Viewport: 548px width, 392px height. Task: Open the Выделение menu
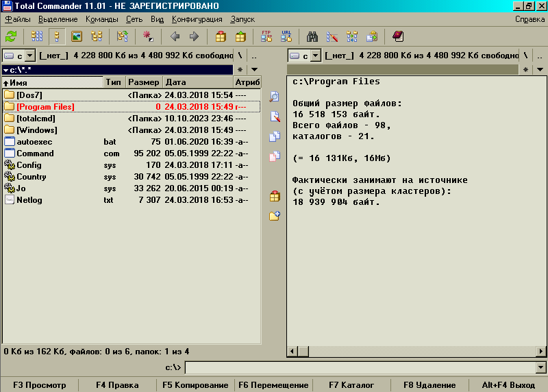click(58, 19)
